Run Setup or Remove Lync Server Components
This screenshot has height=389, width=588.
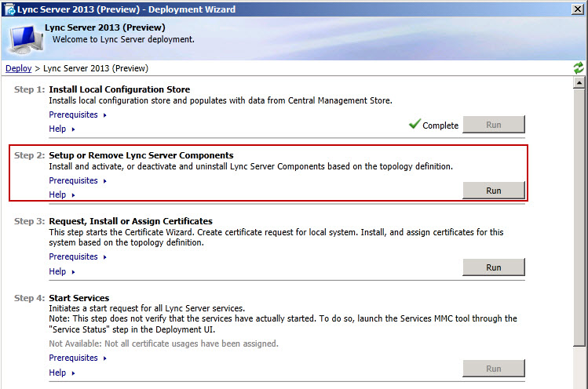coord(493,191)
